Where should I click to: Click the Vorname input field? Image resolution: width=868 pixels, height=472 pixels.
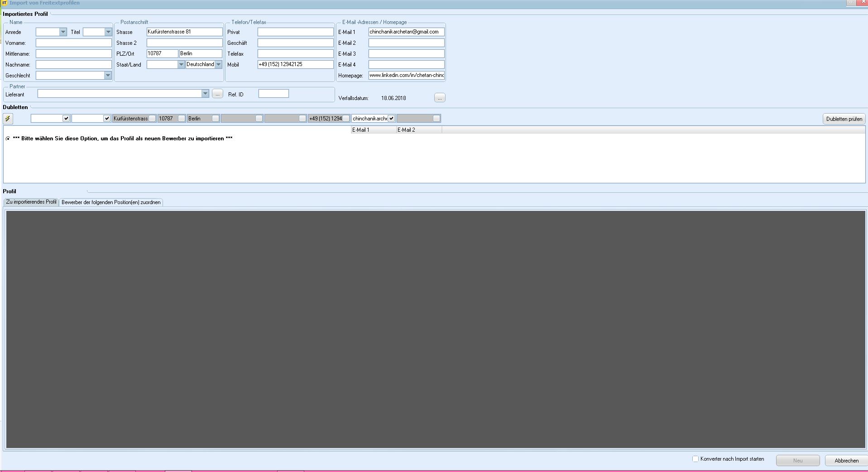[74, 43]
